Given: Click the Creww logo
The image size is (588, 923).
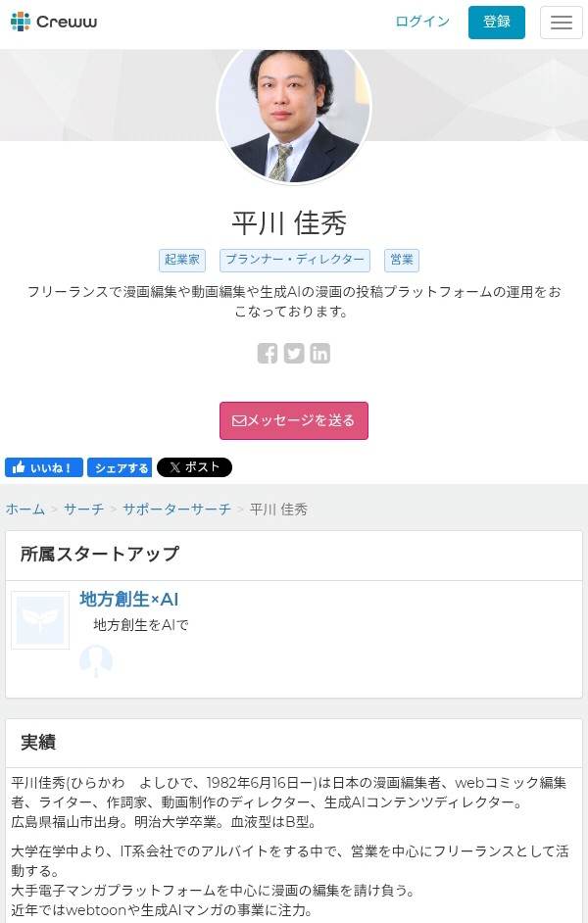Looking at the screenshot, I should 54,22.
